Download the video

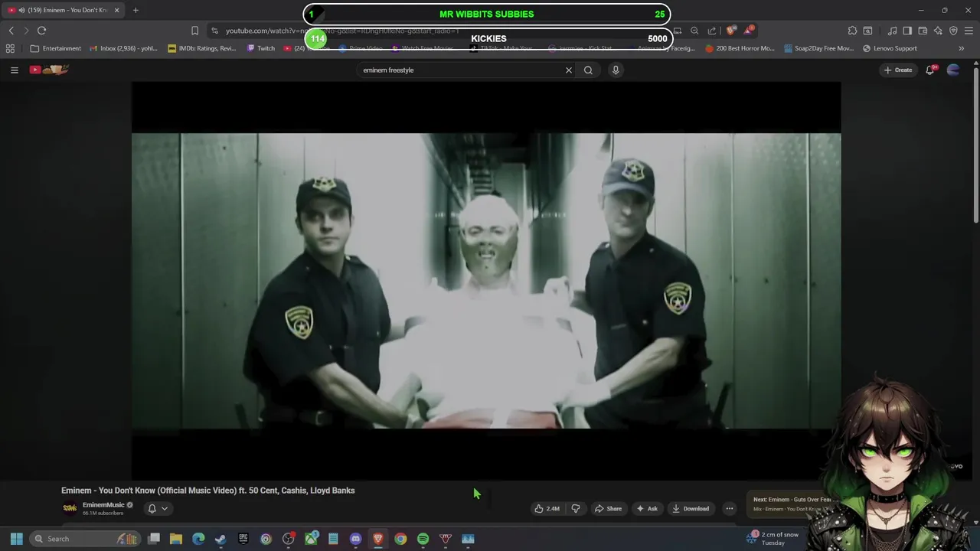click(x=691, y=508)
